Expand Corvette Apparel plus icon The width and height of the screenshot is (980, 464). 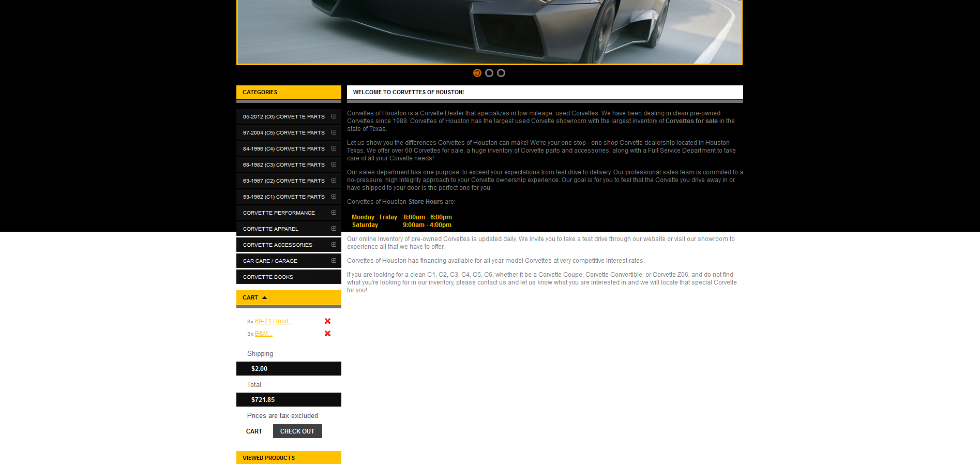pos(334,229)
